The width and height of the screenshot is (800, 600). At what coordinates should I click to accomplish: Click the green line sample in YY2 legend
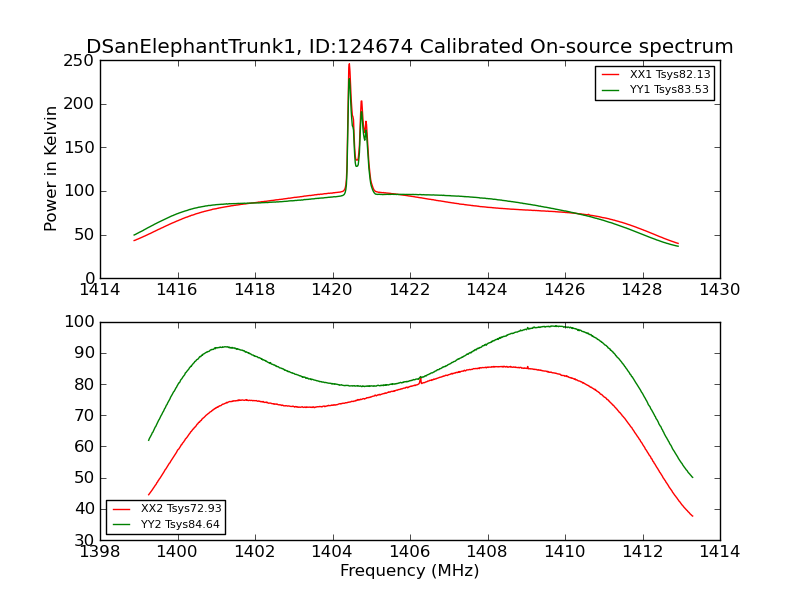[x=122, y=524]
